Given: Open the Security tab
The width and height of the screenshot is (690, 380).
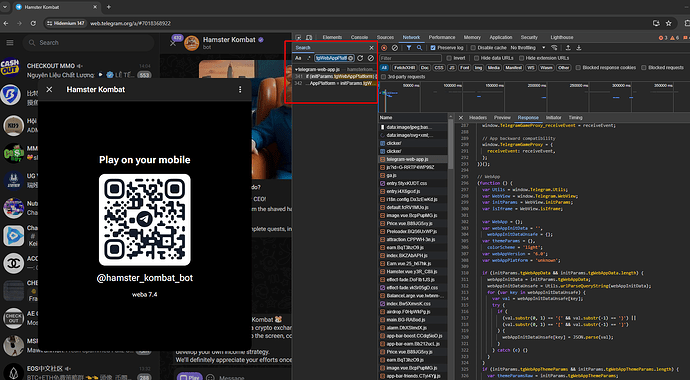Looking at the screenshot, I should (529, 38).
